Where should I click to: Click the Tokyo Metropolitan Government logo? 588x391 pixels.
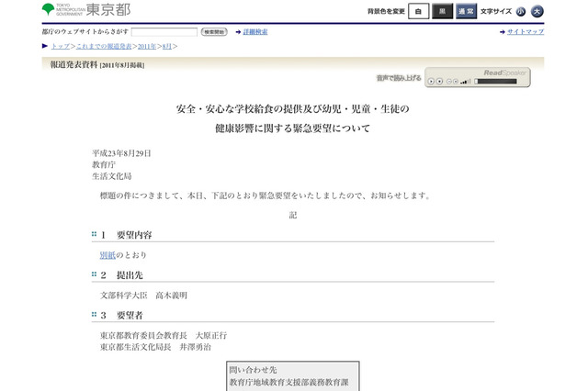click(x=86, y=10)
